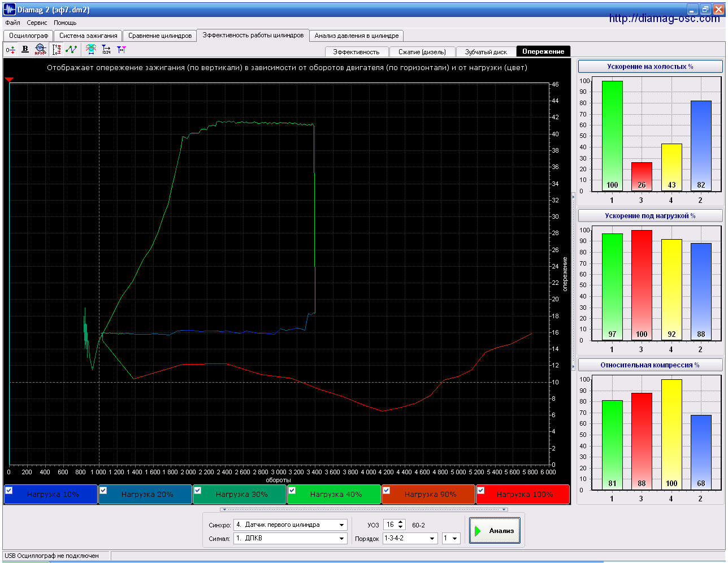728x563 pixels.
Task: Toggle the Нагрузка 90% checkbox
Action: click(387, 491)
